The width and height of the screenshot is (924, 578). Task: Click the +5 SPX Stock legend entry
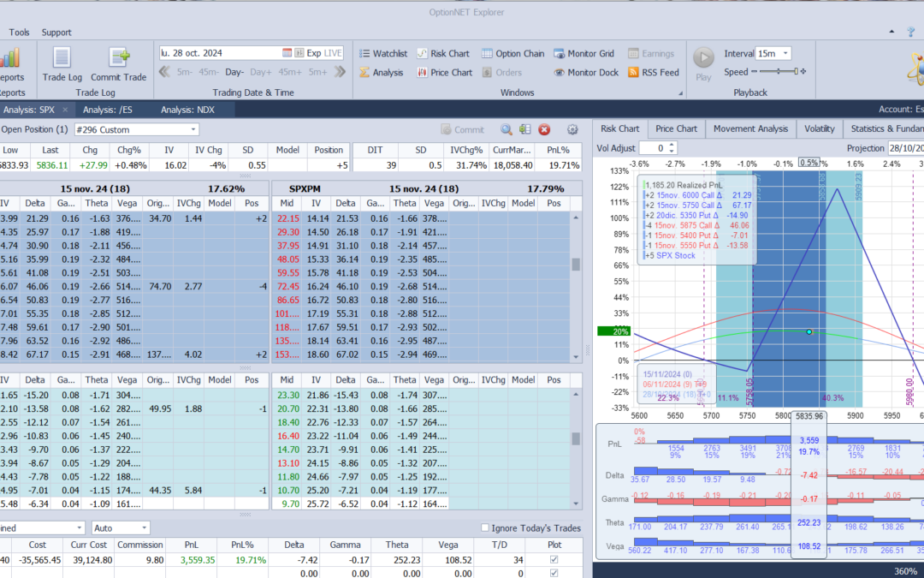(669, 255)
